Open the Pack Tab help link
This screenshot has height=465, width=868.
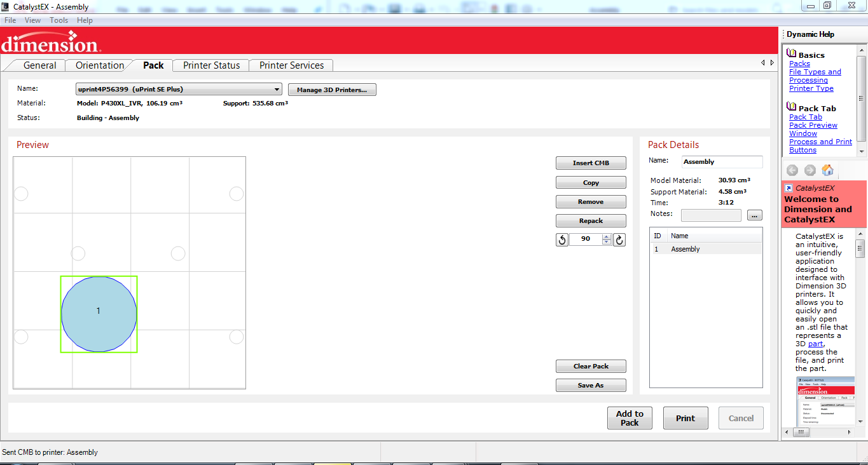tap(805, 117)
